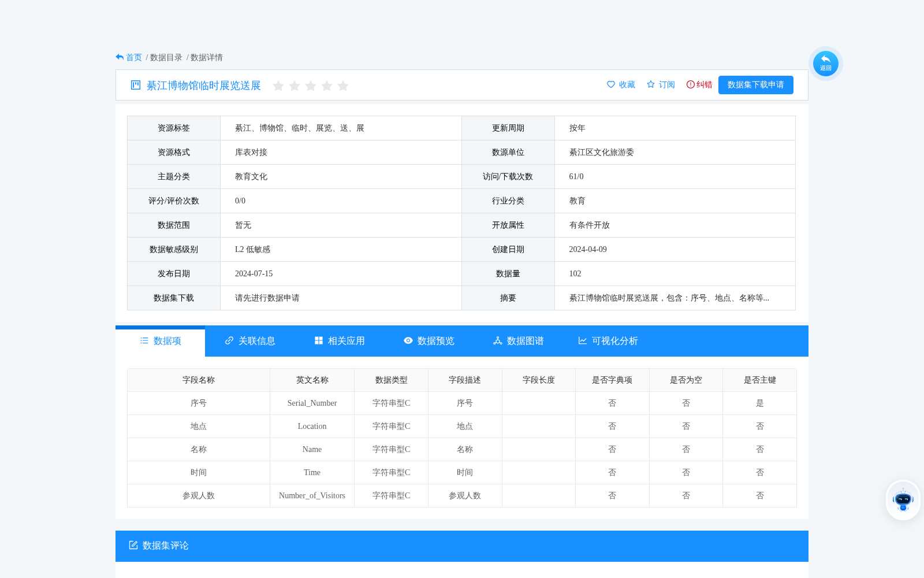This screenshot has height=578, width=924.
Task: Click the dataset icon before the title
Action: (136, 85)
